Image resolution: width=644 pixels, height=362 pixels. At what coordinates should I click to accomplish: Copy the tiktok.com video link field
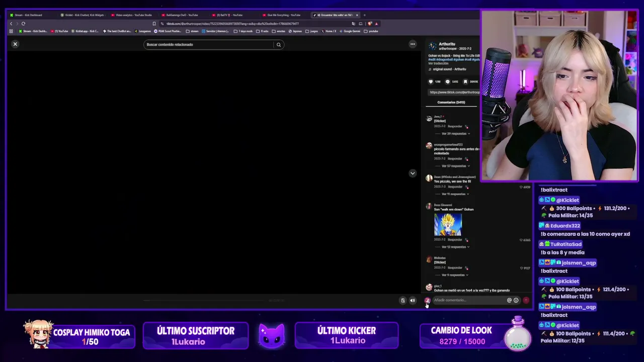point(454,93)
